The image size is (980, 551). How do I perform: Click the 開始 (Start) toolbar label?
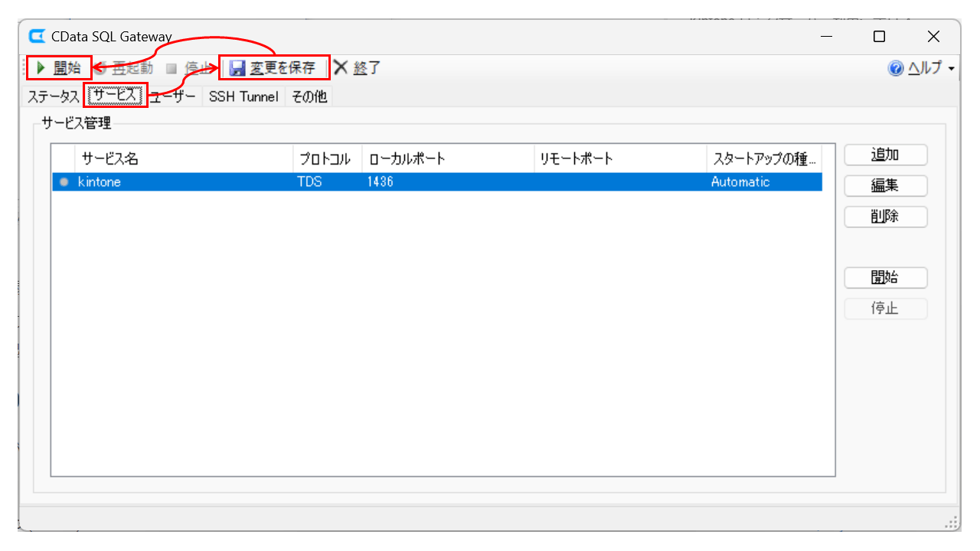pos(67,68)
